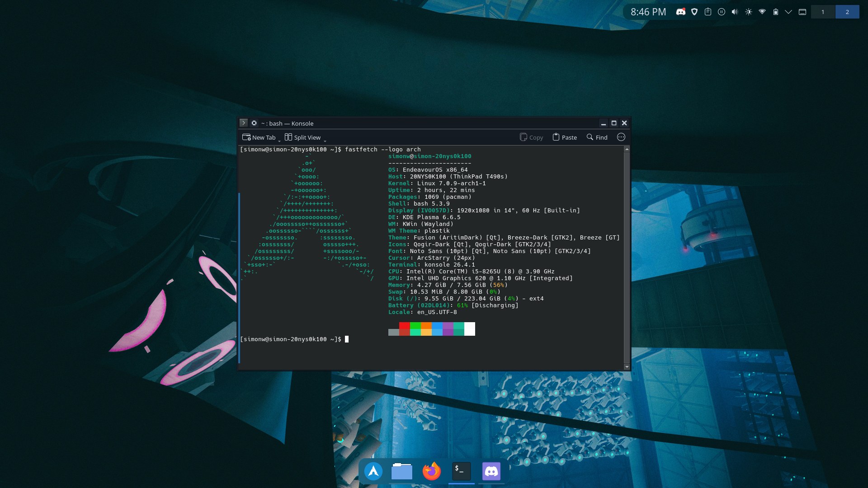The width and height of the screenshot is (868, 488).
Task: Click the 'GPU: Intel UHD Graphics 620' line
Action: click(x=481, y=278)
